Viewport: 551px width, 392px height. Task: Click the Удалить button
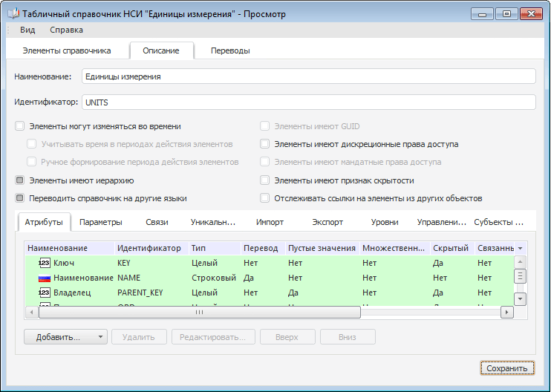[139, 337]
